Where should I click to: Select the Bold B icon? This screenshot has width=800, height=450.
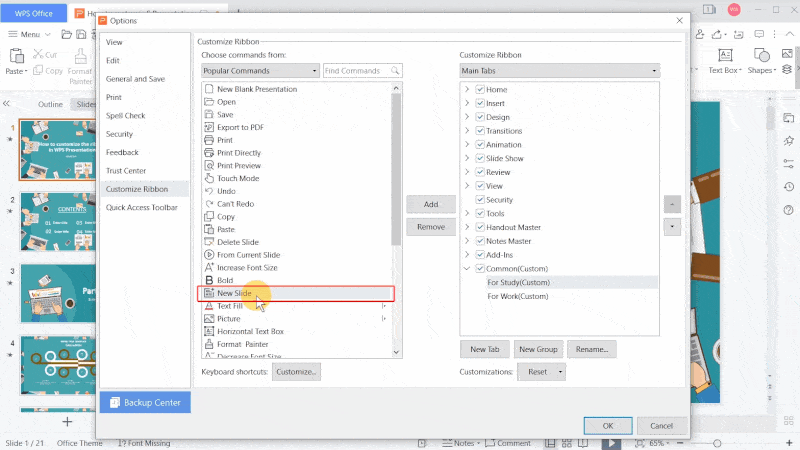[x=209, y=280]
